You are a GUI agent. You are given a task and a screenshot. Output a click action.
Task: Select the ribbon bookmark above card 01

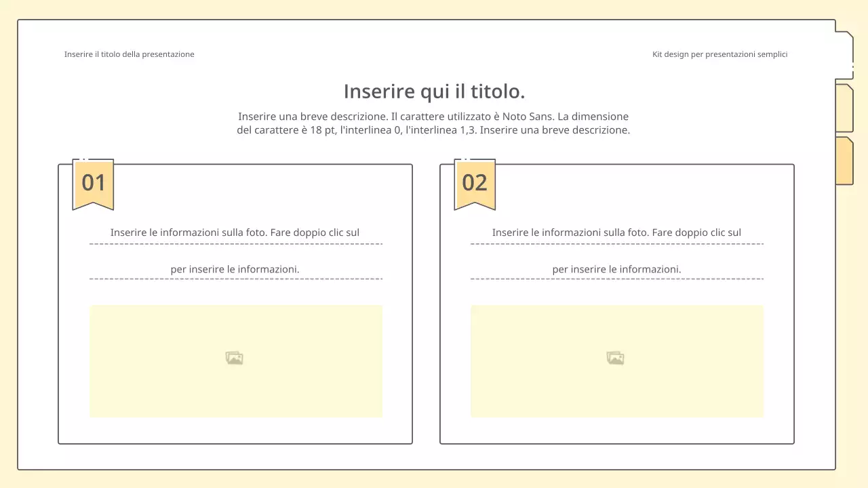(x=94, y=183)
